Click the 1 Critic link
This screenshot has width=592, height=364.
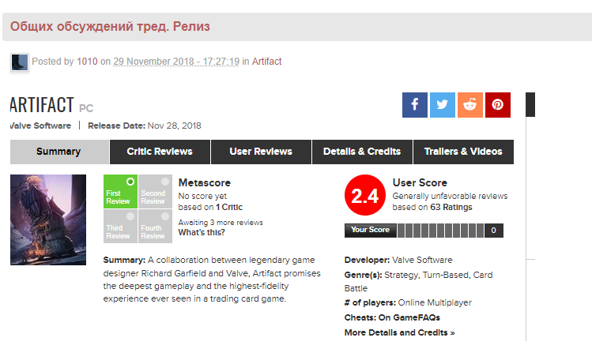tap(229, 207)
